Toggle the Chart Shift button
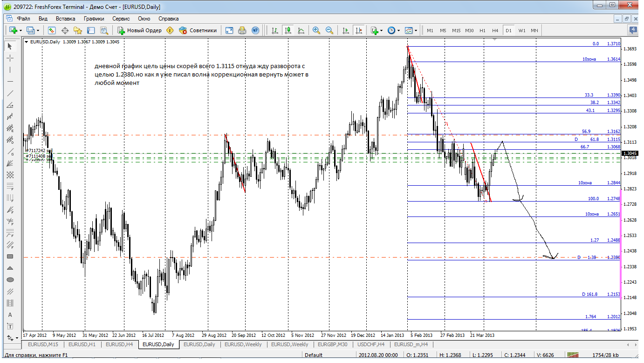644x363 pixels. pyautogui.click(x=358, y=30)
